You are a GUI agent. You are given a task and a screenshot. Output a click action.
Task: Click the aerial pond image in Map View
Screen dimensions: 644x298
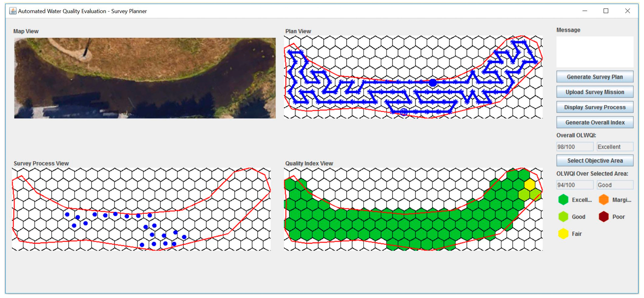pos(145,78)
